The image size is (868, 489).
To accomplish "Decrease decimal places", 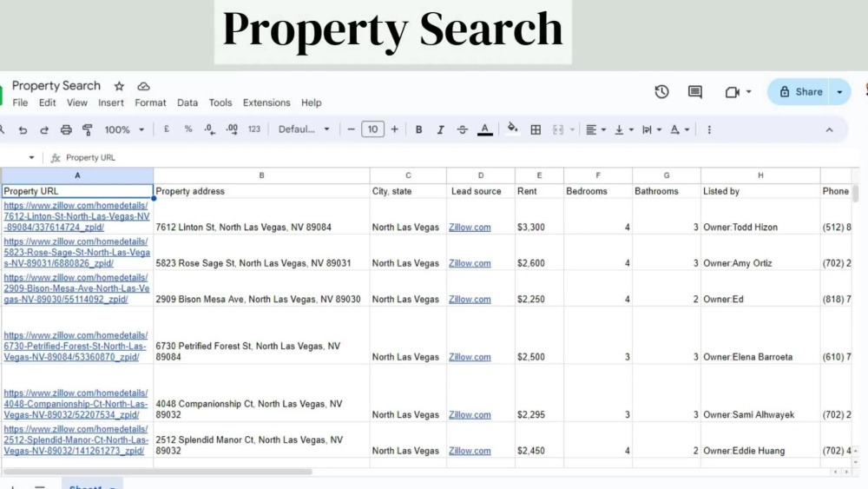I will 209,129.
